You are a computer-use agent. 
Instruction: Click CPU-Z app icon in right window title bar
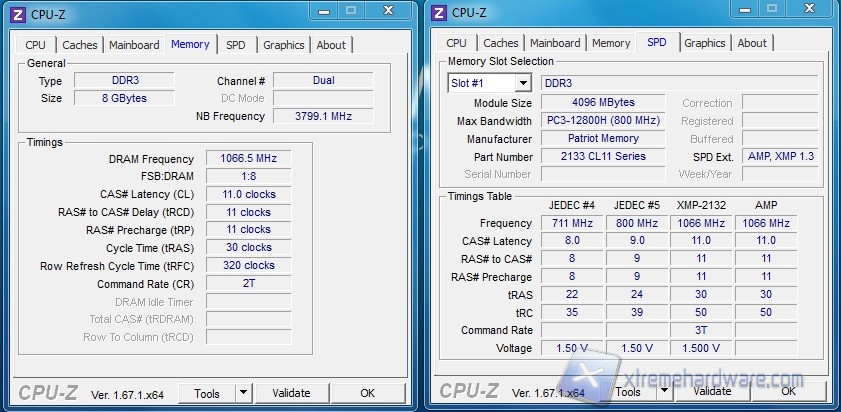438,13
